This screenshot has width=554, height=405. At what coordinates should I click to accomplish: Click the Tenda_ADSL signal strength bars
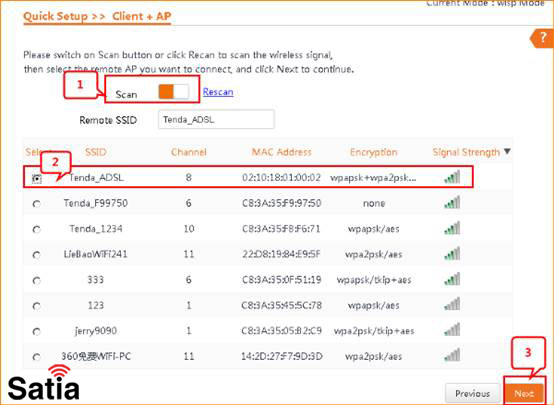click(x=452, y=177)
